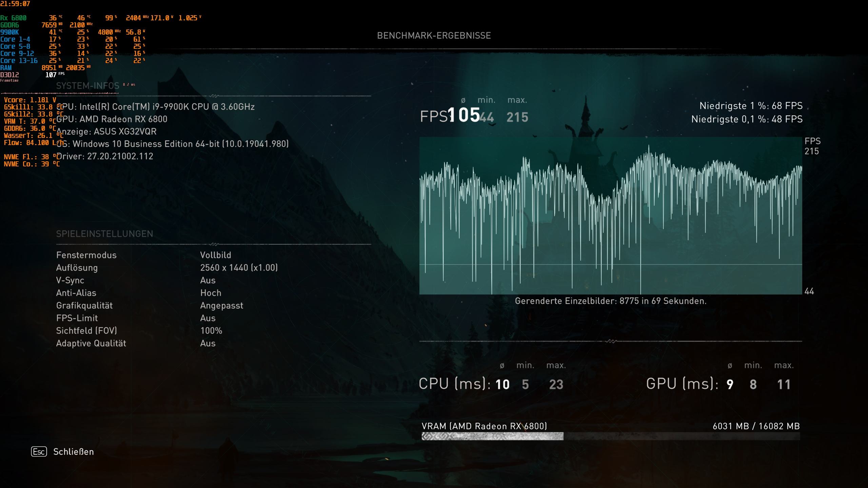
Task: Click Niedrigste 0,1 %: 48 FPS
Action: pos(747,119)
